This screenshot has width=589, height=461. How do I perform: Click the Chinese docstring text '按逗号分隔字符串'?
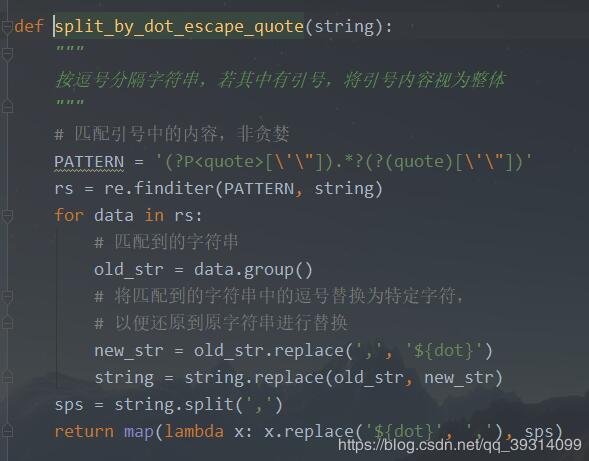pyautogui.click(x=127, y=80)
